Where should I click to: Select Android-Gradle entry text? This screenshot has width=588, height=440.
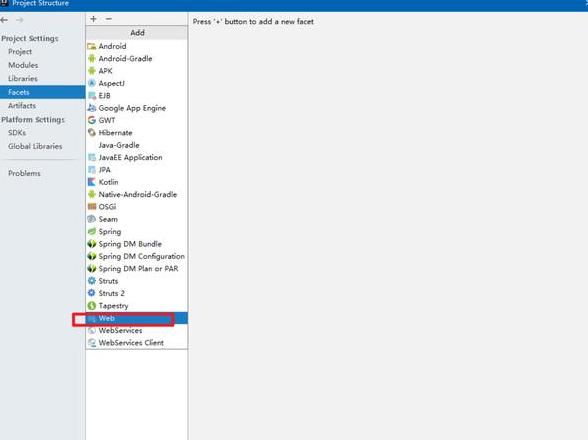[x=125, y=59]
